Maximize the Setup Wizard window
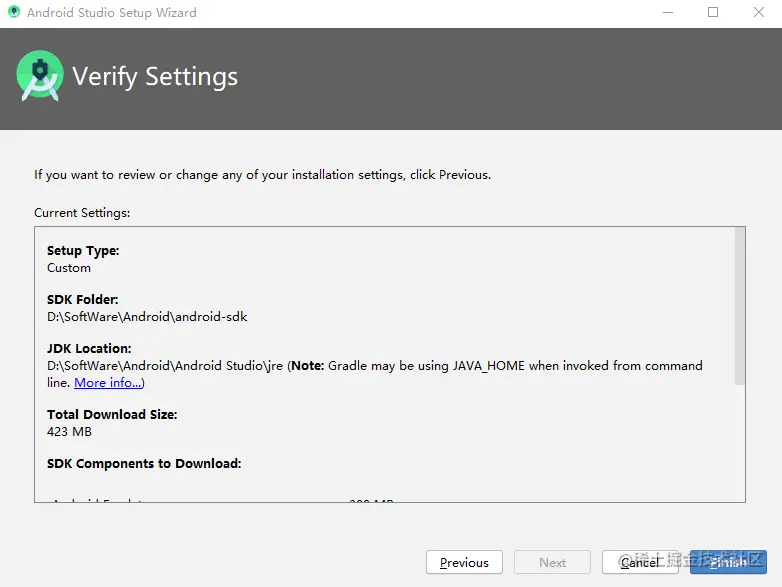This screenshot has height=587, width=782. click(x=713, y=12)
